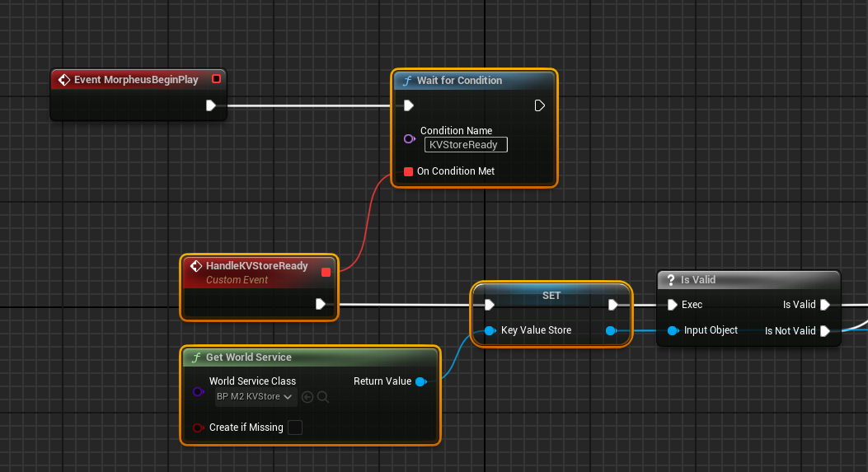Viewport: 868px width, 472px height.
Task: Click the use selected asset arrow icon
Action: (307, 397)
